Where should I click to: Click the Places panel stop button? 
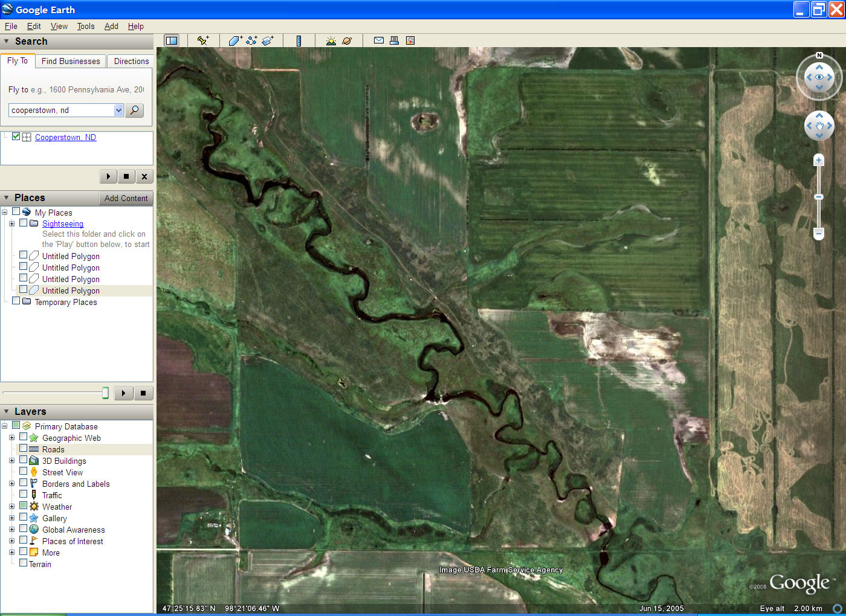143,393
